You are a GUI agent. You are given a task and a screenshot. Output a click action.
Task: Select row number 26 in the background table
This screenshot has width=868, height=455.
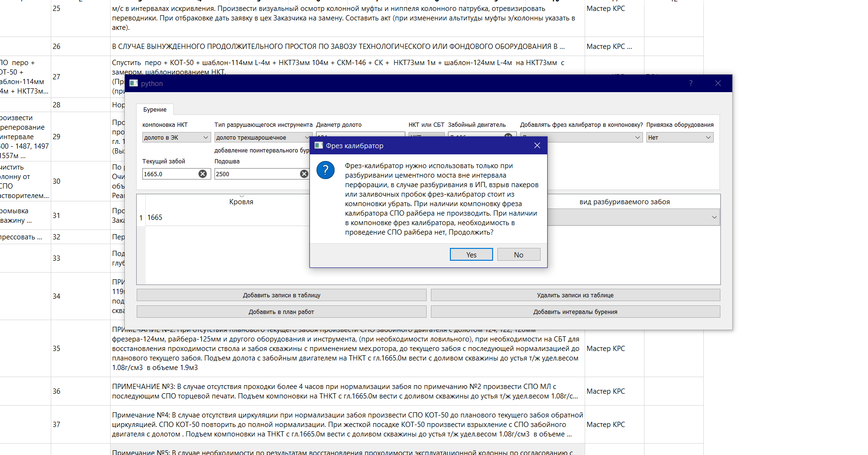81,47
